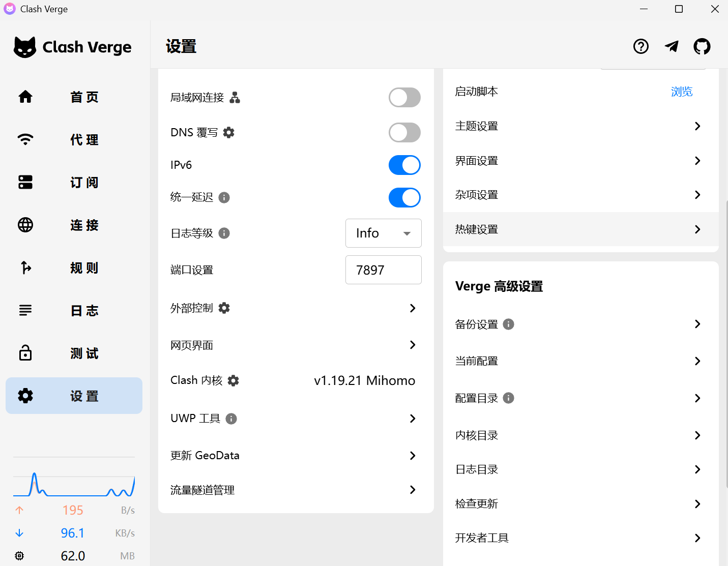Enable the 局域网连接 toggle
728x566 pixels.
pos(404,98)
